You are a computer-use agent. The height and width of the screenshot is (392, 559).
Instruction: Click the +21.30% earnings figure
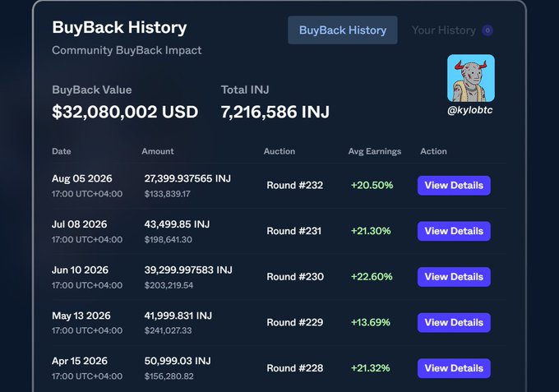click(x=371, y=231)
